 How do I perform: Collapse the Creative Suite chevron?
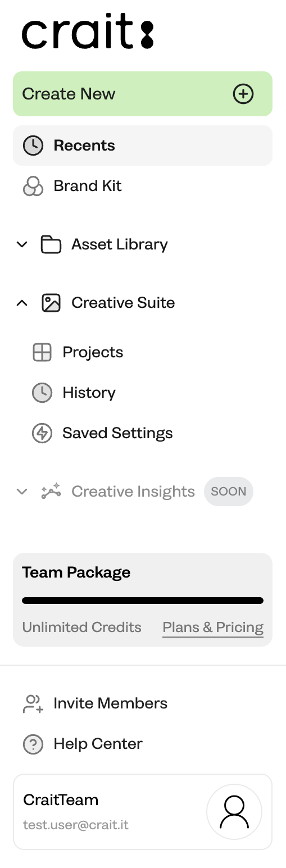(22, 303)
